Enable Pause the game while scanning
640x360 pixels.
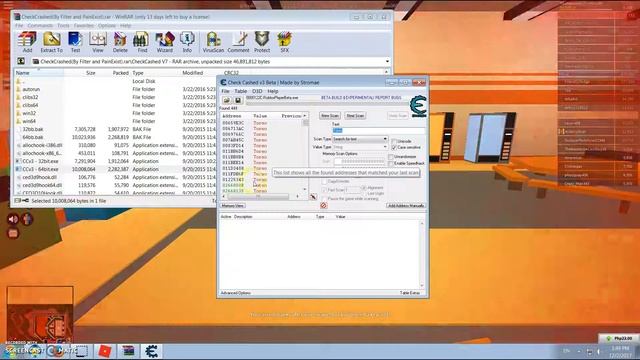point(324,198)
